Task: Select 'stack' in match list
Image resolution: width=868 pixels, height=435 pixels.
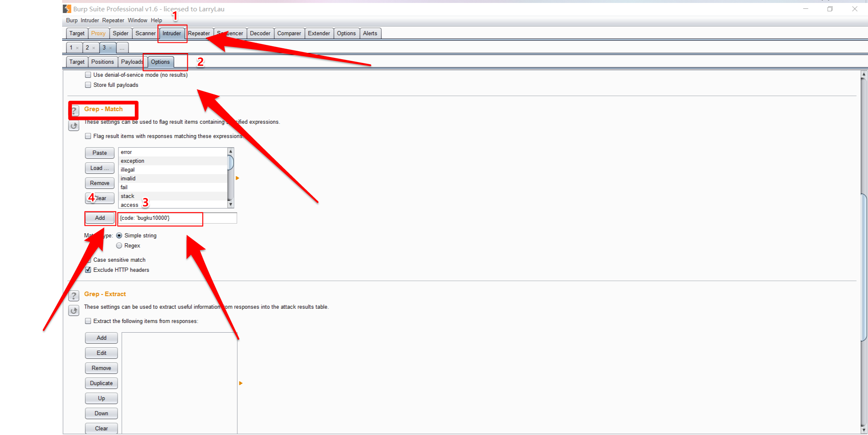Action: [x=173, y=196]
